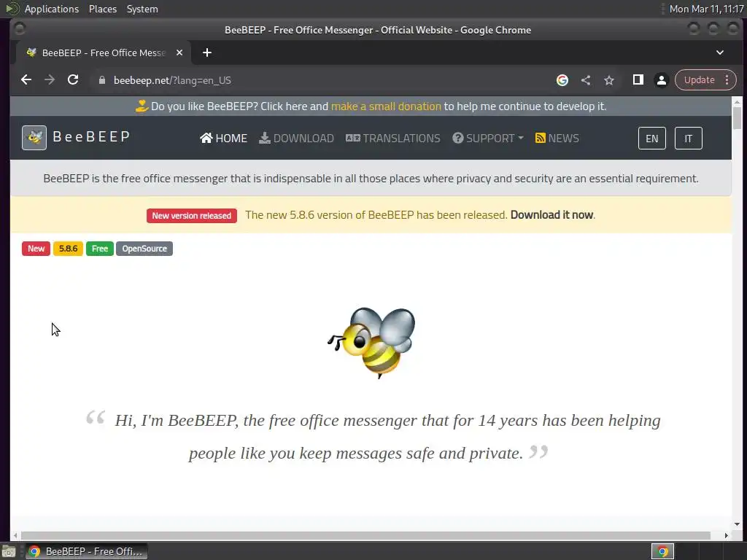Click the Google icon in address bar

point(562,80)
